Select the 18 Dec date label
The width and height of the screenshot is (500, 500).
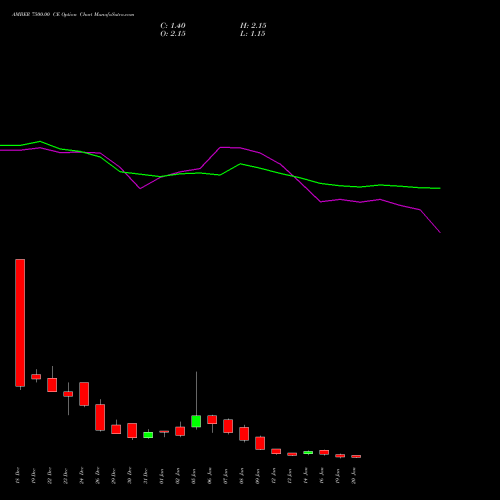coord(18,476)
